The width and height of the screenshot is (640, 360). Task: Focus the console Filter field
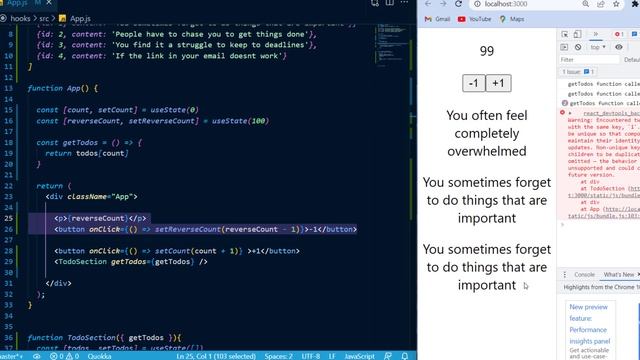pos(589,60)
